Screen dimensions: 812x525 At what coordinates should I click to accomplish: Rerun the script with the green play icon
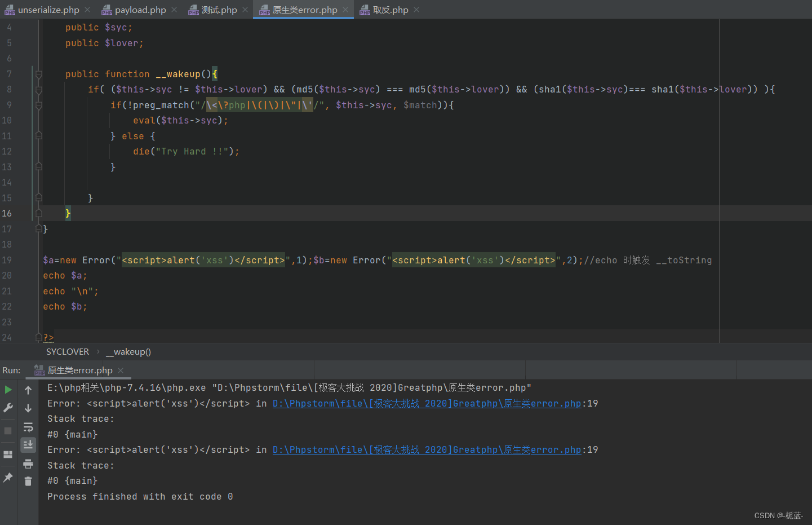pos(8,390)
